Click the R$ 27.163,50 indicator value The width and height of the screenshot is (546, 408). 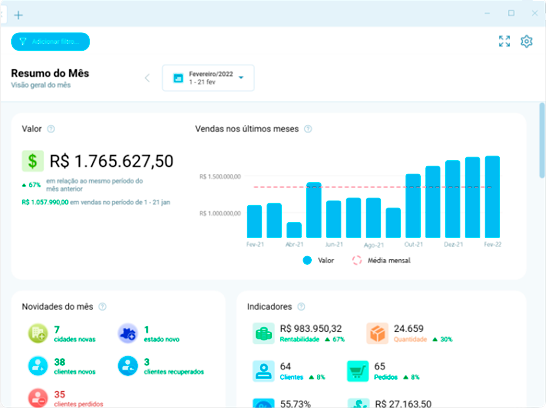tap(403, 404)
